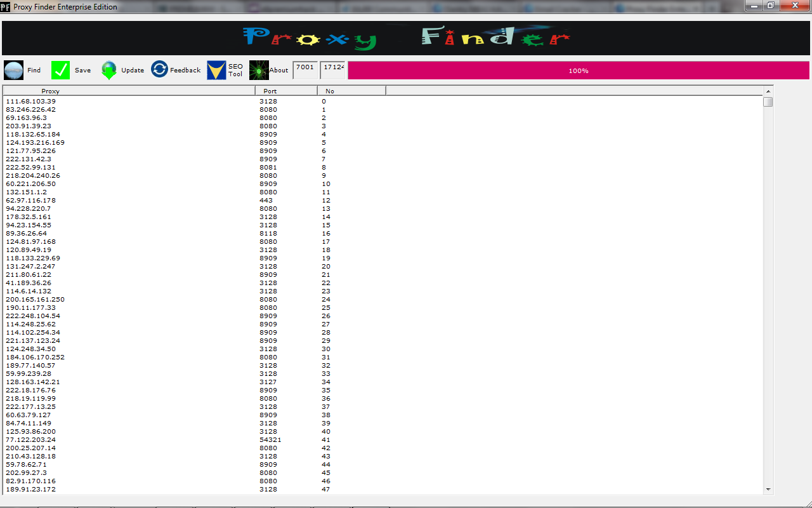
Task: Select proxy 60.221.206.50
Action: pos(31,184)
